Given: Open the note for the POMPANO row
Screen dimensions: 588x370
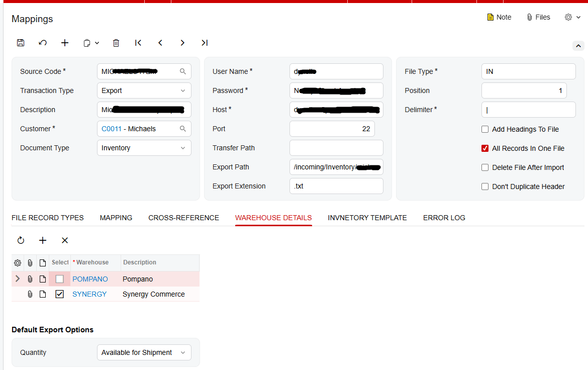Looking at the screenshot, I should pyautogui.click(x=42, y=279).
